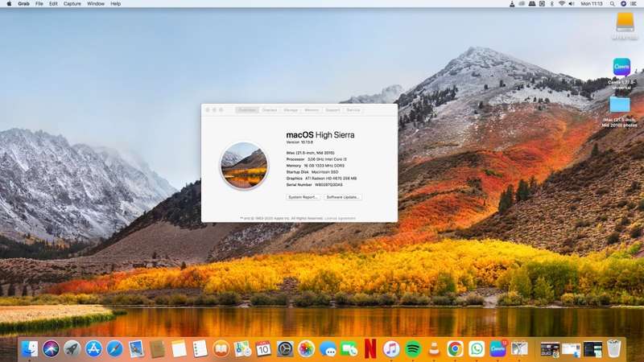The width and height of the screenshot is (644, 362).
Task: Open Messages blue bubble in dock
Action: click(x=328, y=349)
